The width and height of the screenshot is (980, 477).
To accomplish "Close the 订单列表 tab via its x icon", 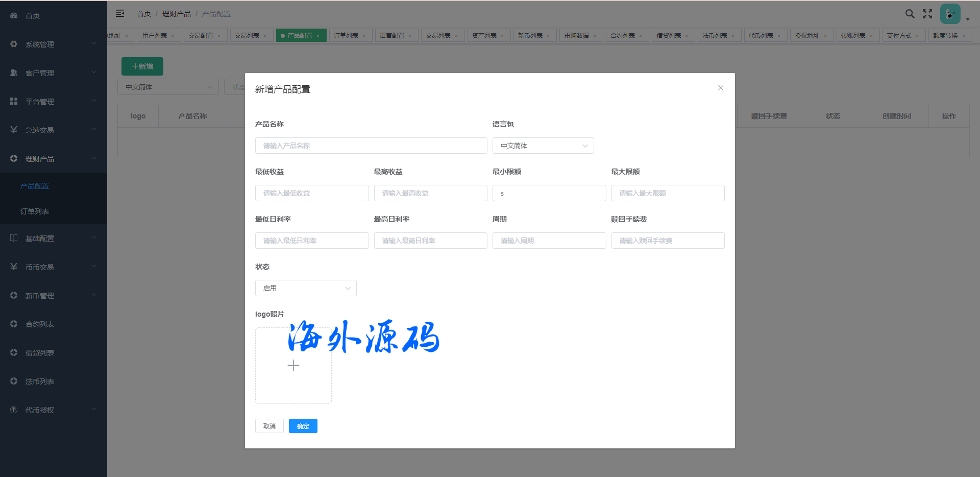I will [364, 36].
